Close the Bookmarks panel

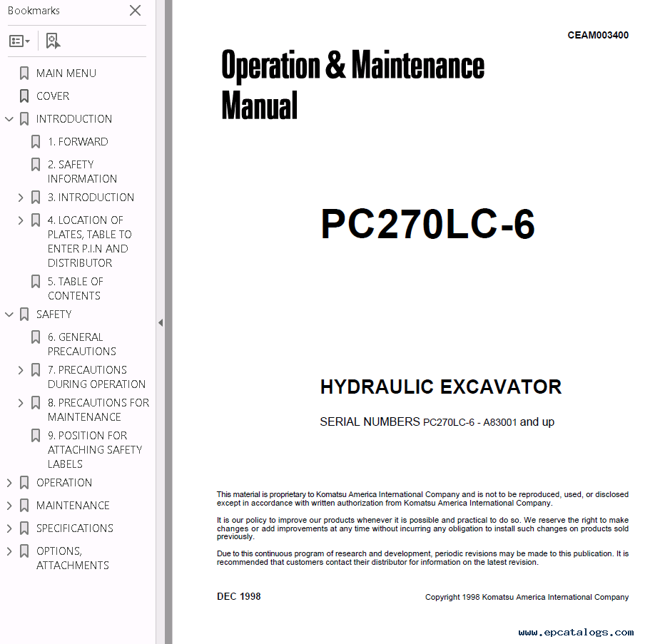point(135,10)
